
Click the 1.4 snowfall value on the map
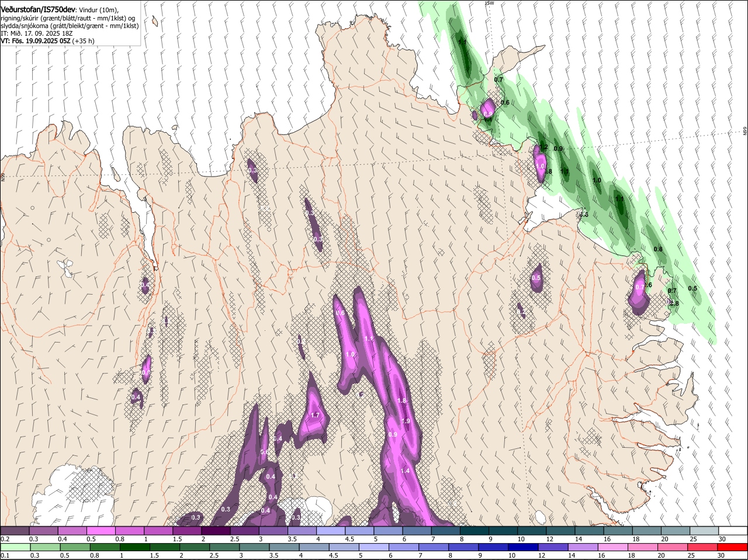coord(405,471)
